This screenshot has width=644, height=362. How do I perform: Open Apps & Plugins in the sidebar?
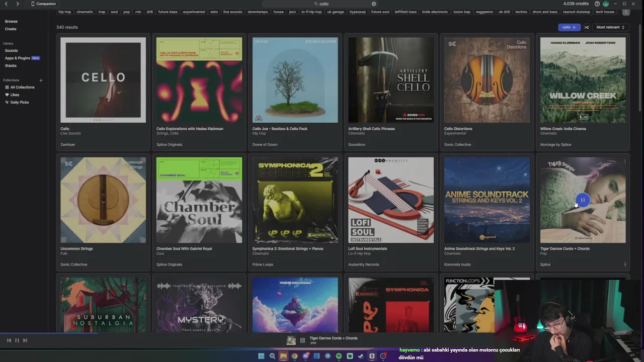[x=18, y=58]
